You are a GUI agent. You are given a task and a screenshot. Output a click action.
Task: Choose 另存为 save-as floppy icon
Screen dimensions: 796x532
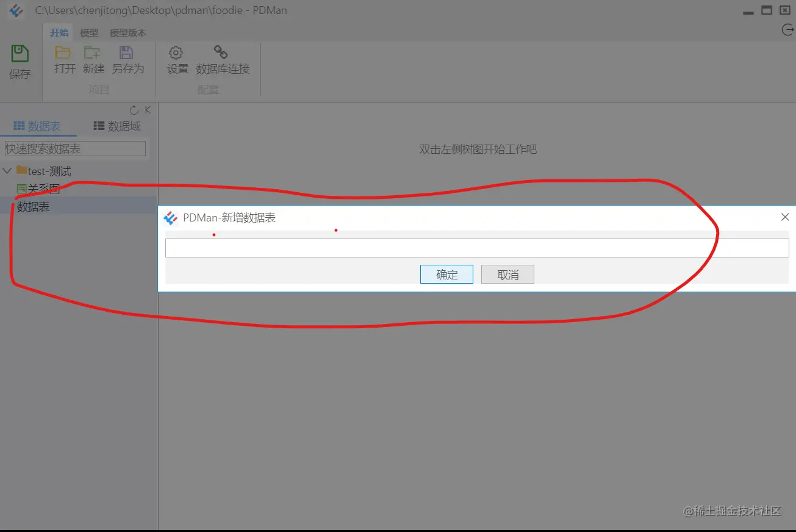[x=126, y=52]
